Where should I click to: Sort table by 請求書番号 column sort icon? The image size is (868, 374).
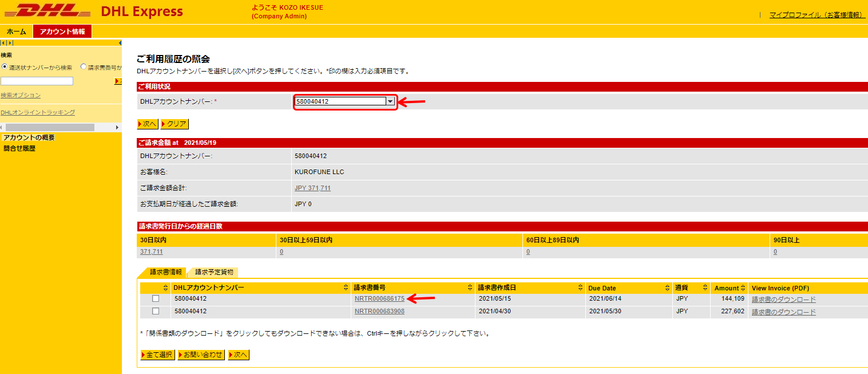470,288
